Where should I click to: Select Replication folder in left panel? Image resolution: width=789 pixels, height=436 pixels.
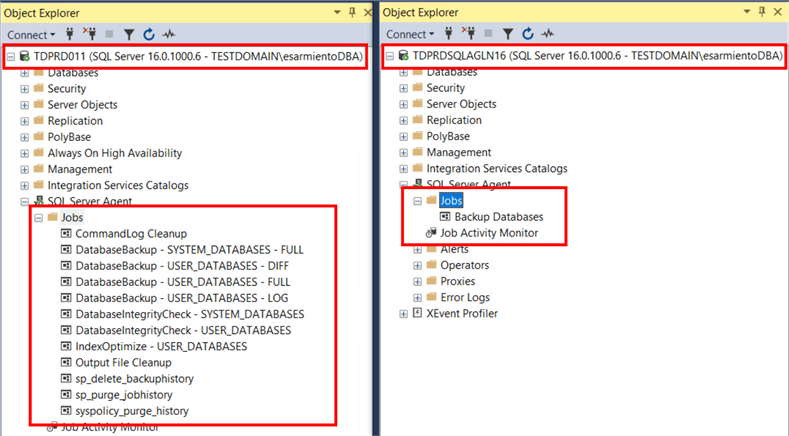[75, 121]
